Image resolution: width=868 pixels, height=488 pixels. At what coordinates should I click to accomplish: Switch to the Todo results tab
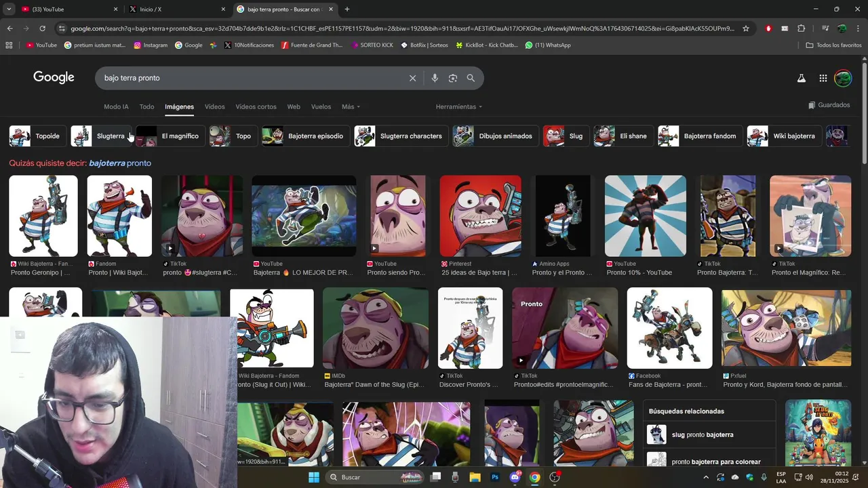pos(146,106)
